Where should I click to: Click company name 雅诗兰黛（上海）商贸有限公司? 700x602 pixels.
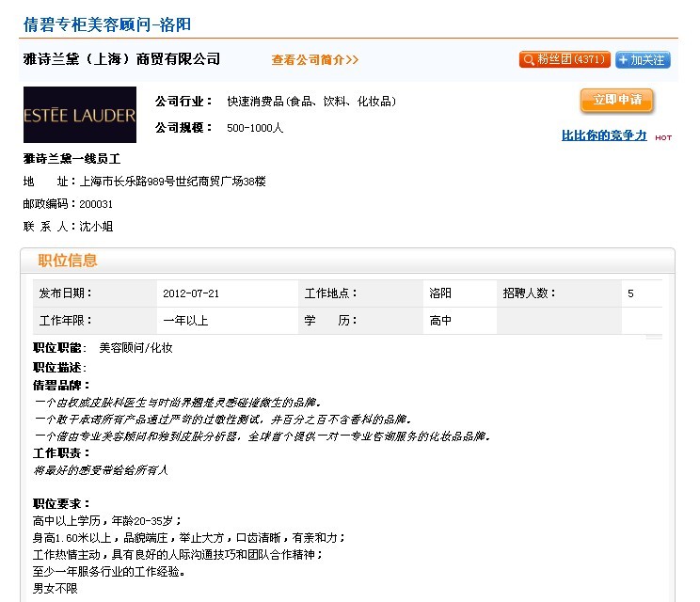coord(121,59)
